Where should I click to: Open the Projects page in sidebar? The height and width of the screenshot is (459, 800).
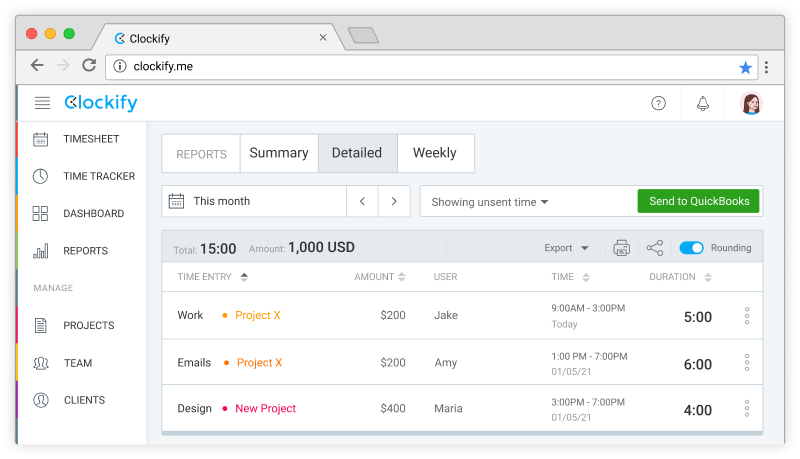88,325
